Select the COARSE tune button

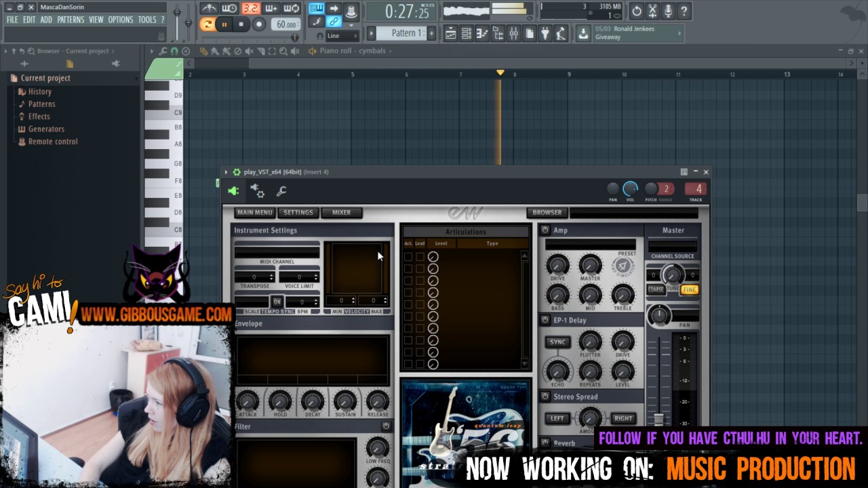point(656,289)
